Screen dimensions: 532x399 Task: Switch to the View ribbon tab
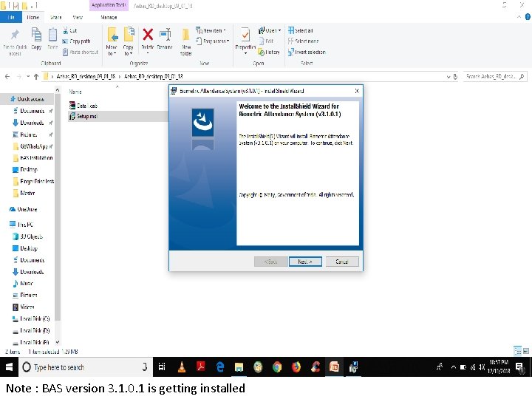click(78, 17)
